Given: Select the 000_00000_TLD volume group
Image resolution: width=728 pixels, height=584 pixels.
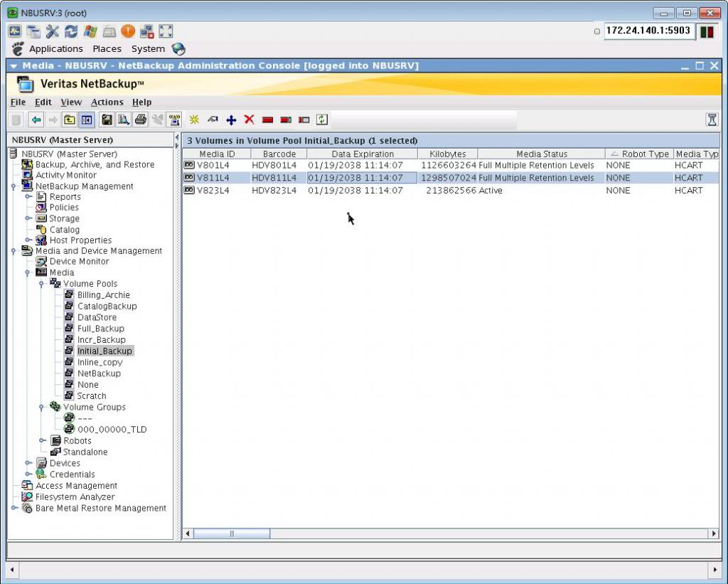Looking at the screenshot, I should [x=112, y=430].
